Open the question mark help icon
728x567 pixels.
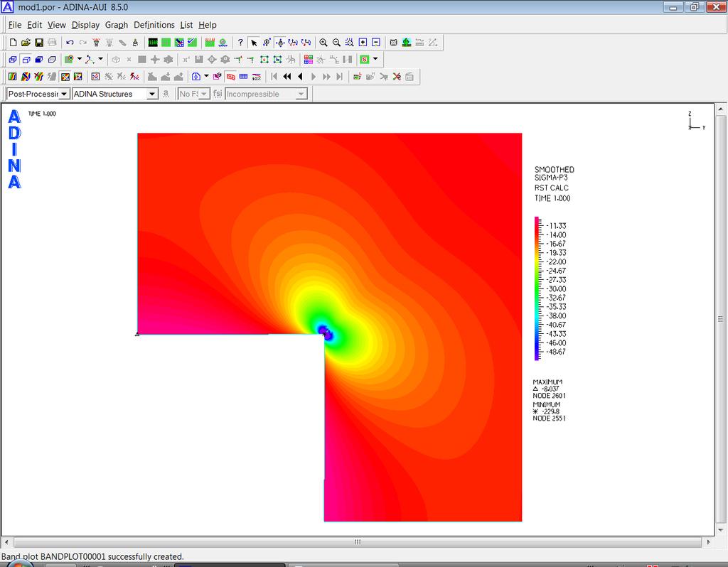(240, 43)
